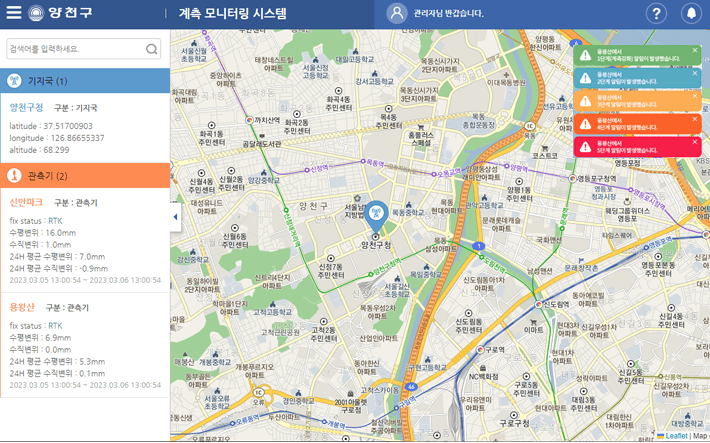This screenshot has width=710, height=443.
Task: Select the 용왕산 observer name
Action: (22, 308)
